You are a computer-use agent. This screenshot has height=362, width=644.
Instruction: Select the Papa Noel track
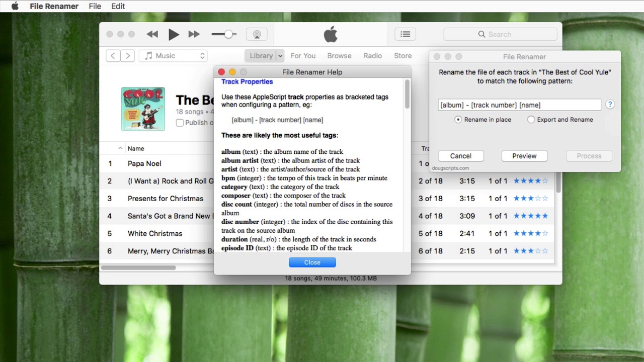(x=144, y=163)
